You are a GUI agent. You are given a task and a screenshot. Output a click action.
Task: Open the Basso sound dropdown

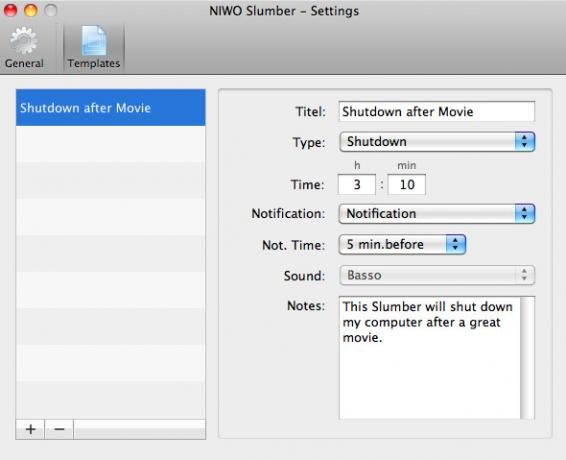point(437,275)
